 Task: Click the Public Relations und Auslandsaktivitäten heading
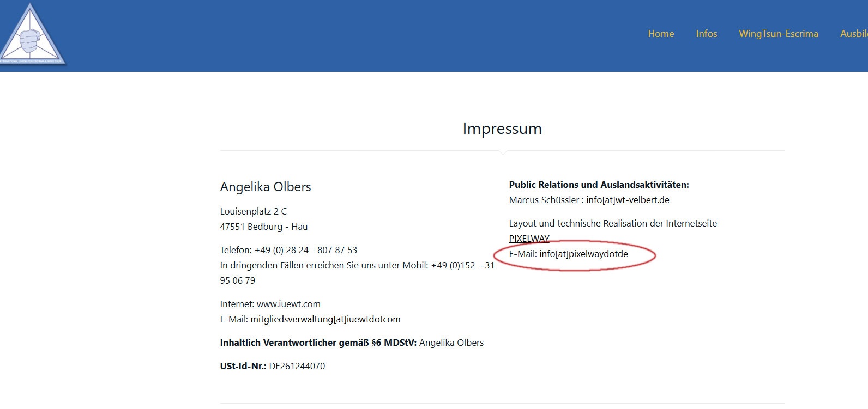(x=599, y=185)
